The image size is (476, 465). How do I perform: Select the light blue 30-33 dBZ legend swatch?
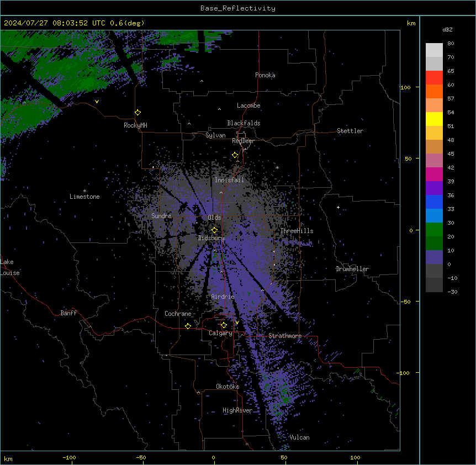pos(434,216)
